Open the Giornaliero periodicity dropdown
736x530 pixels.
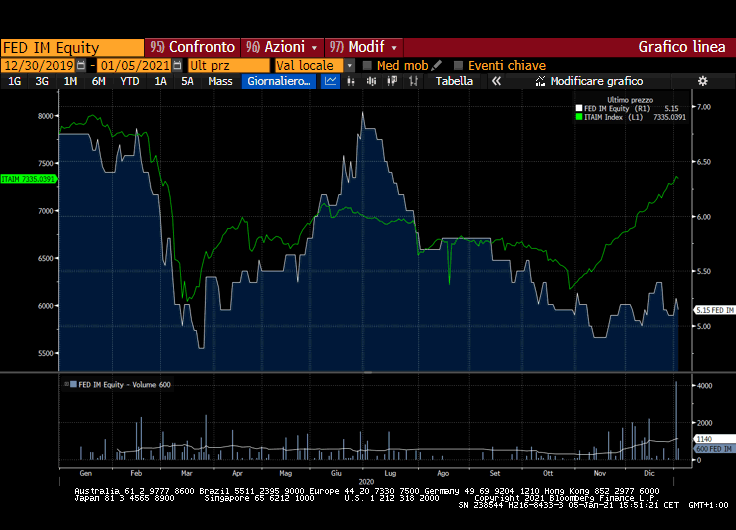pos(279,81)
